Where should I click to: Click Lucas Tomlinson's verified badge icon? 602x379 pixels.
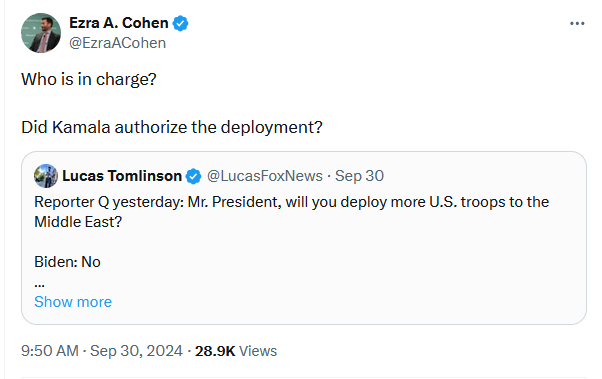193,176
